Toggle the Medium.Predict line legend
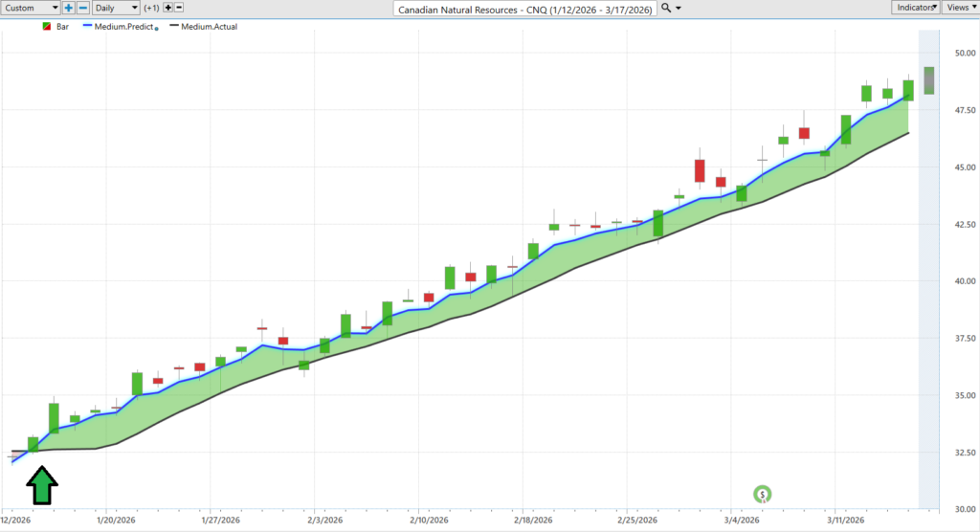Screen dimensions: 980x532 [x=119, y=26]
